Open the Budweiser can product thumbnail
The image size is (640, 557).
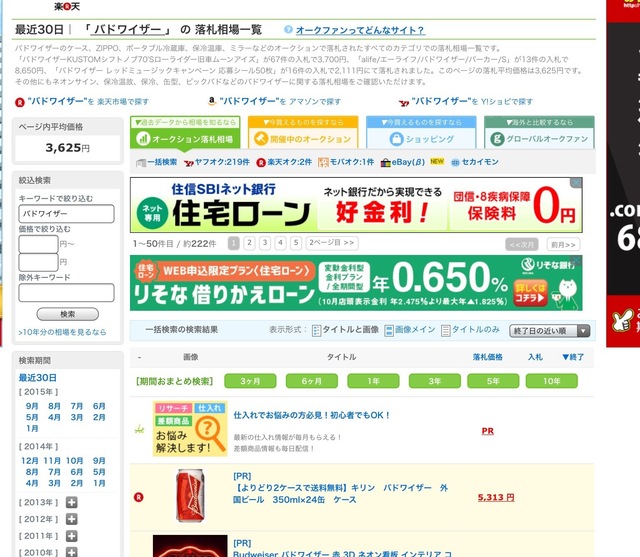point(190,496)
